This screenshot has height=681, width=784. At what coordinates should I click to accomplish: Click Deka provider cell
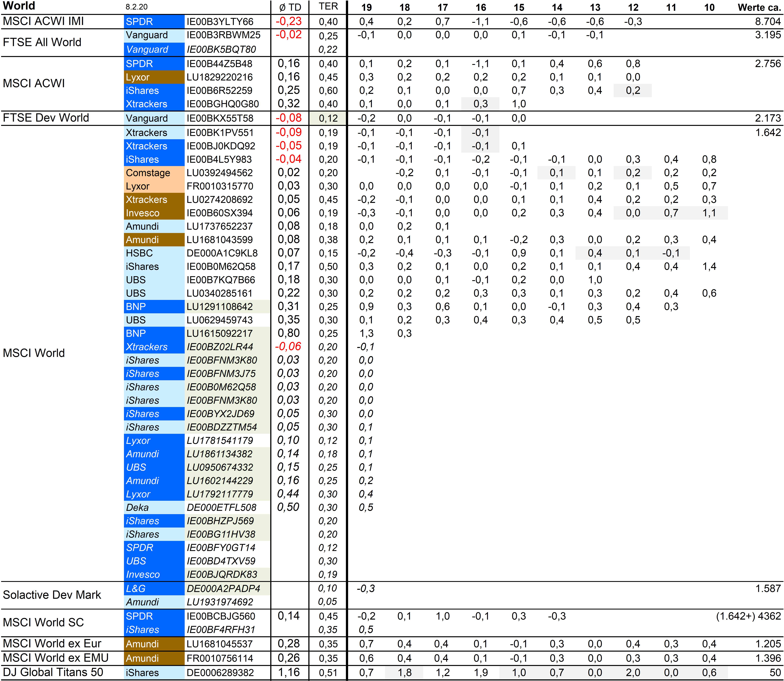(x=154, y=508)
